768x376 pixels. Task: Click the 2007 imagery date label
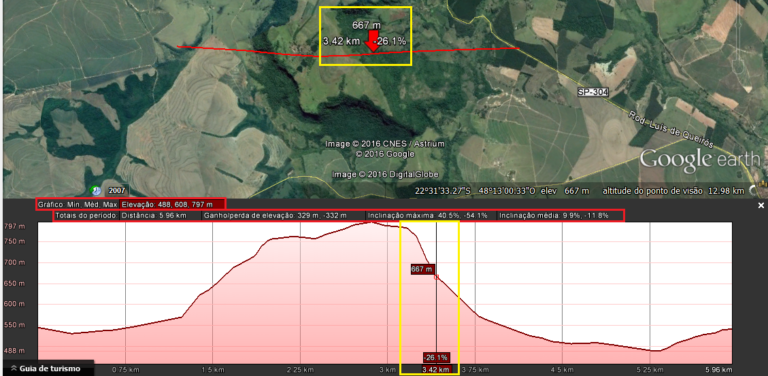(116, 190)
